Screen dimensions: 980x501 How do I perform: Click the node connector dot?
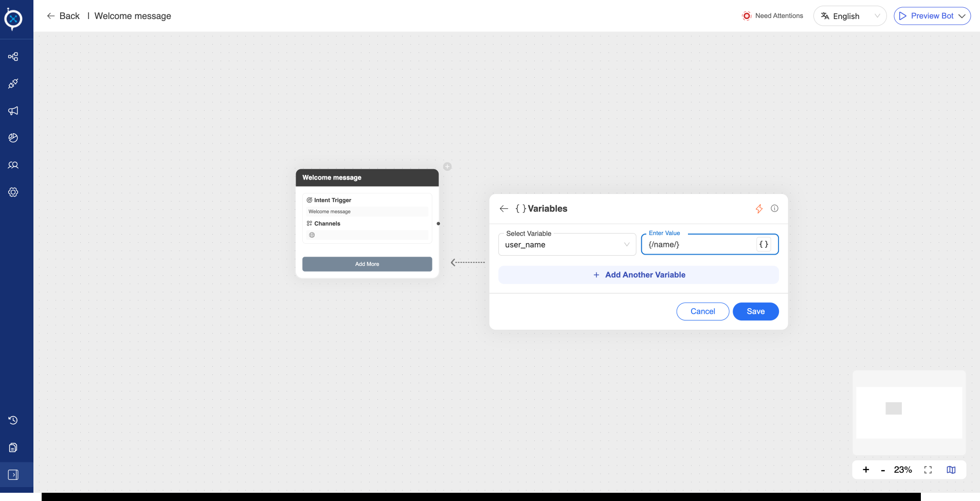[438, 223]
